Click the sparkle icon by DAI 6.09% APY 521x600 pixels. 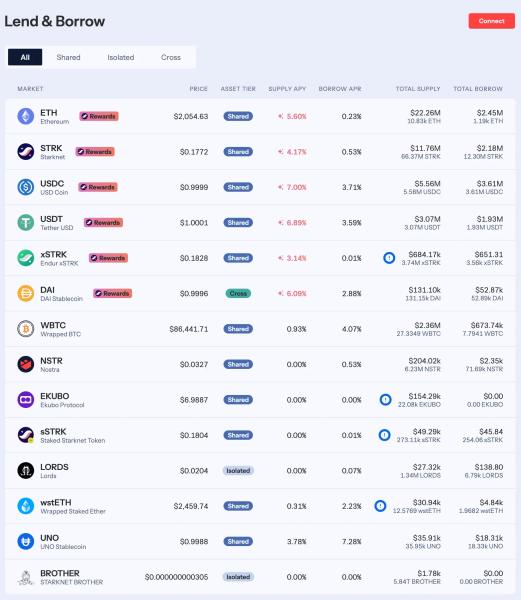pos(280,293)
